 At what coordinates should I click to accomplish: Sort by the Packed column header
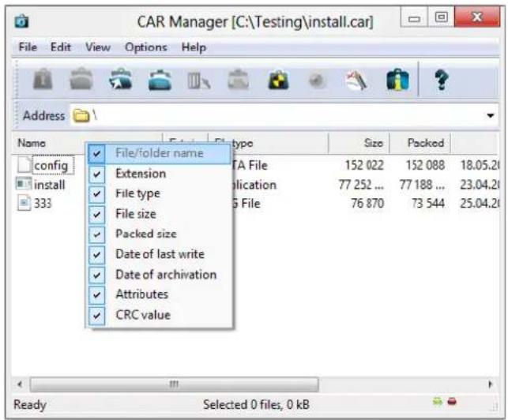tap(420, 143)
